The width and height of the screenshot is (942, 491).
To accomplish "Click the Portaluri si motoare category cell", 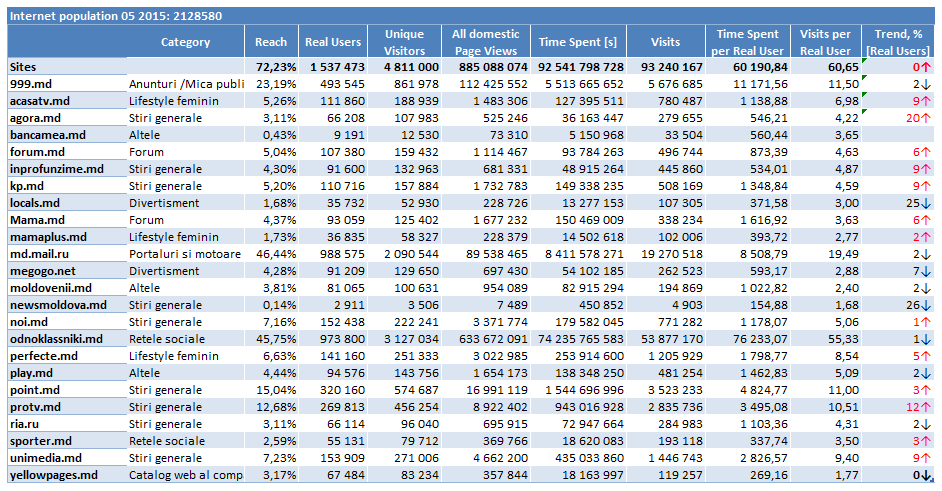I will (x=185, y=254).
